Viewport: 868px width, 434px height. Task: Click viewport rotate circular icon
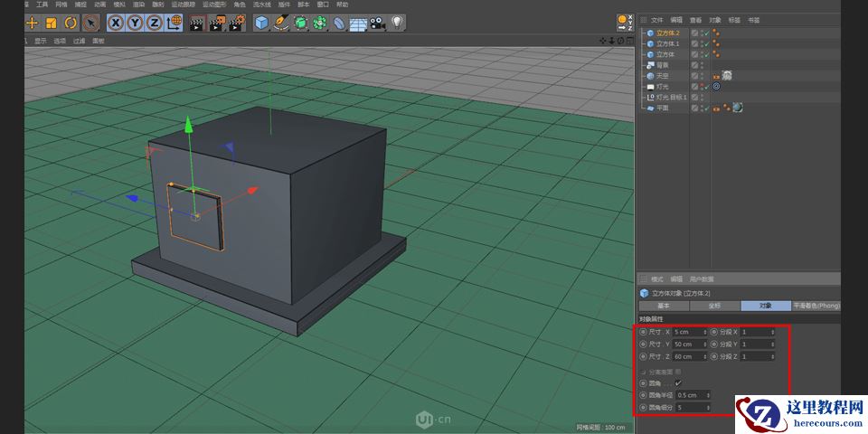(620, 41)
